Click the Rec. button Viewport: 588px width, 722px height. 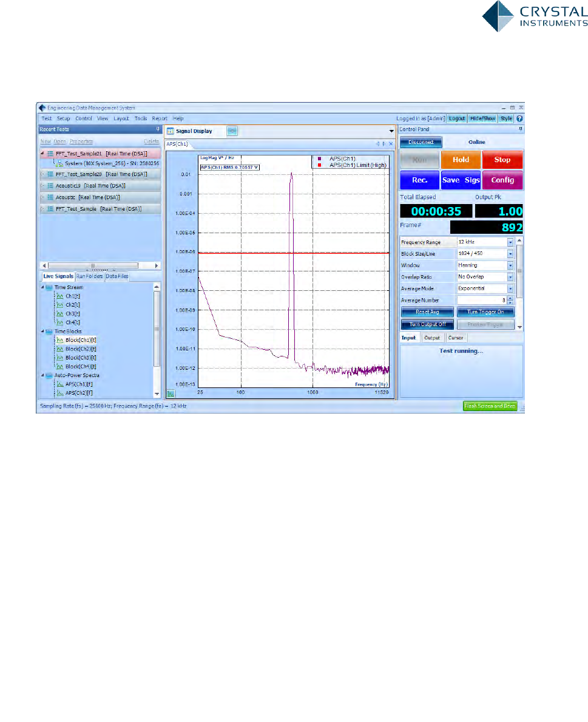point(419,180)
